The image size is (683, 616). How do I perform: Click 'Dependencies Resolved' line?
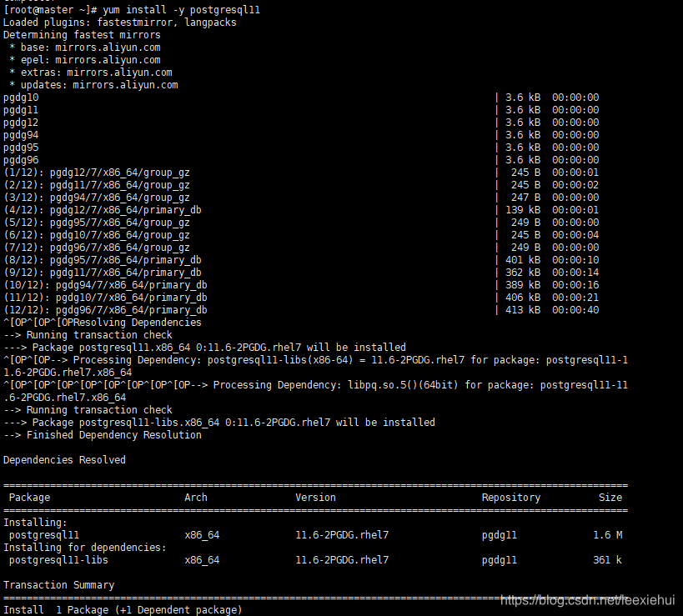pos(64,460)
